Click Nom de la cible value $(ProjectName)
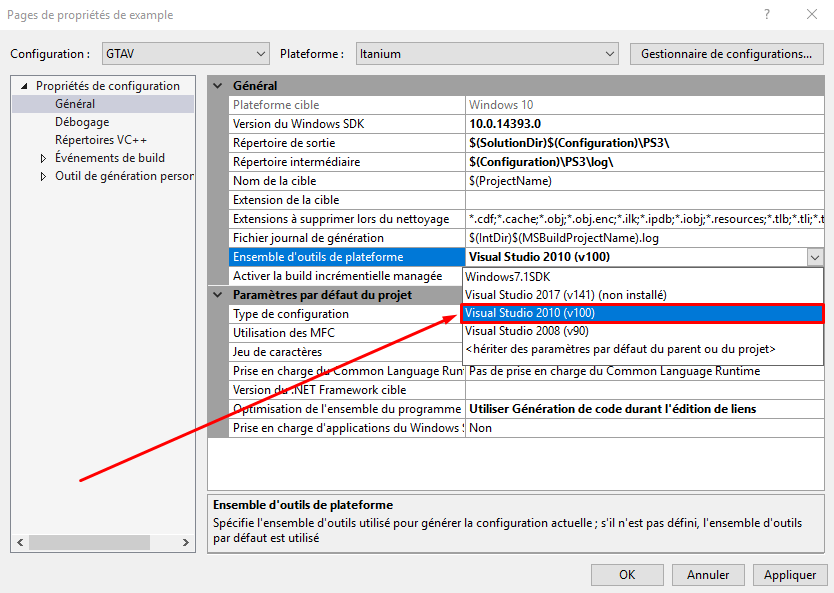This screenshot has width=834, height=593. pos(645,181)
